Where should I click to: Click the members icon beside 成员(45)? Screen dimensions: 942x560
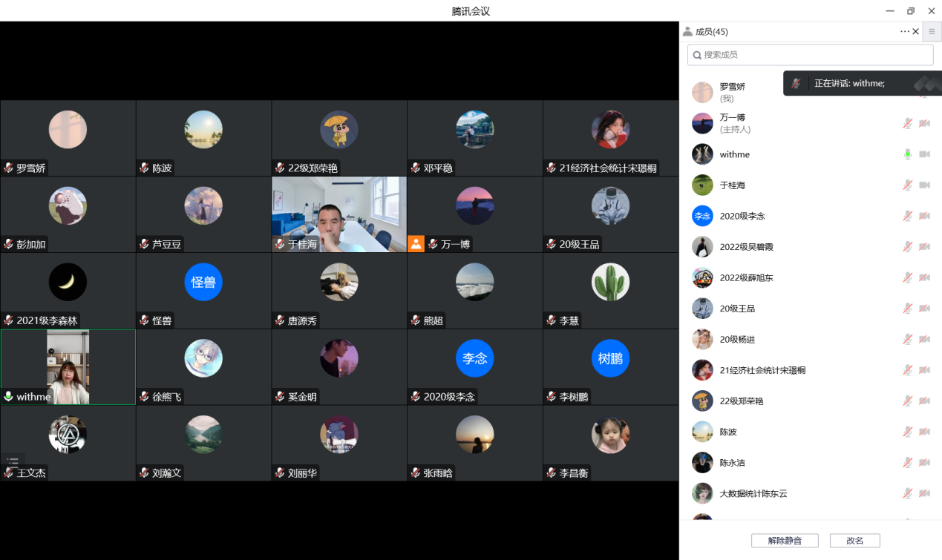click(x=687, y=32)
